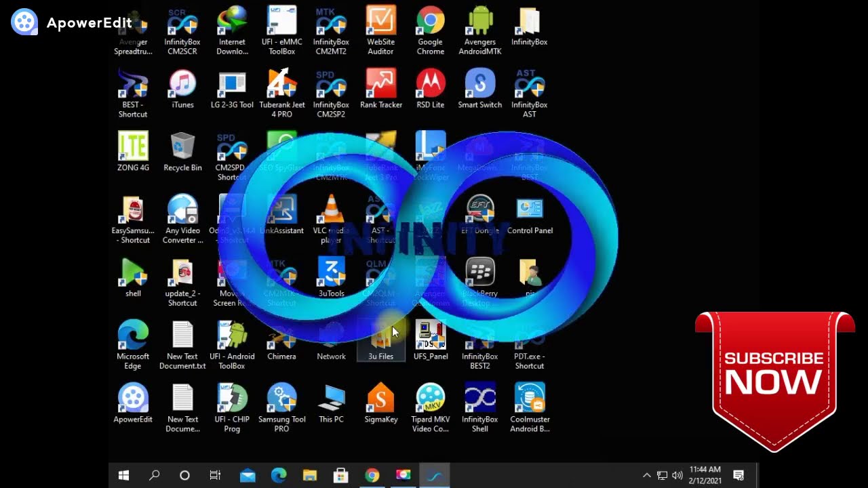Open the Recycle Bin
This screenshot has width=868, height=488.
coord(182,152)
